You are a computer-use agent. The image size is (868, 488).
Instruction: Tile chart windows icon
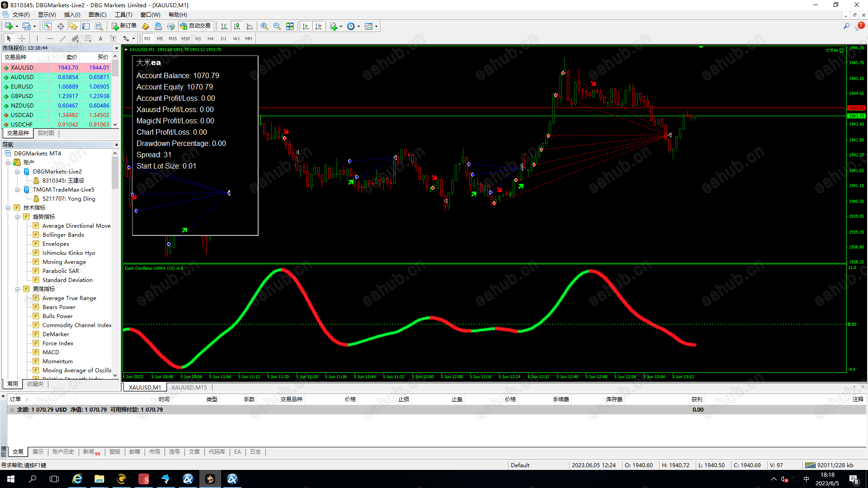290,26
